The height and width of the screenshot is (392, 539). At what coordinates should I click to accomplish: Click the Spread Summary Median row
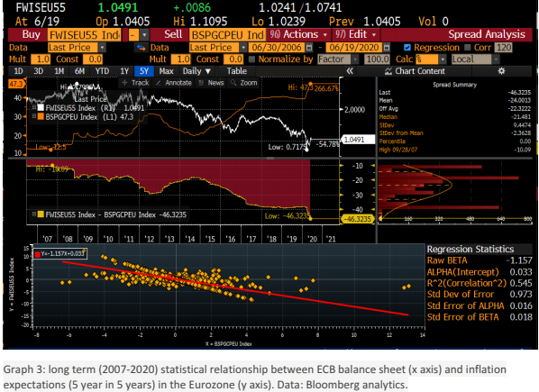(x=455, y=117)
